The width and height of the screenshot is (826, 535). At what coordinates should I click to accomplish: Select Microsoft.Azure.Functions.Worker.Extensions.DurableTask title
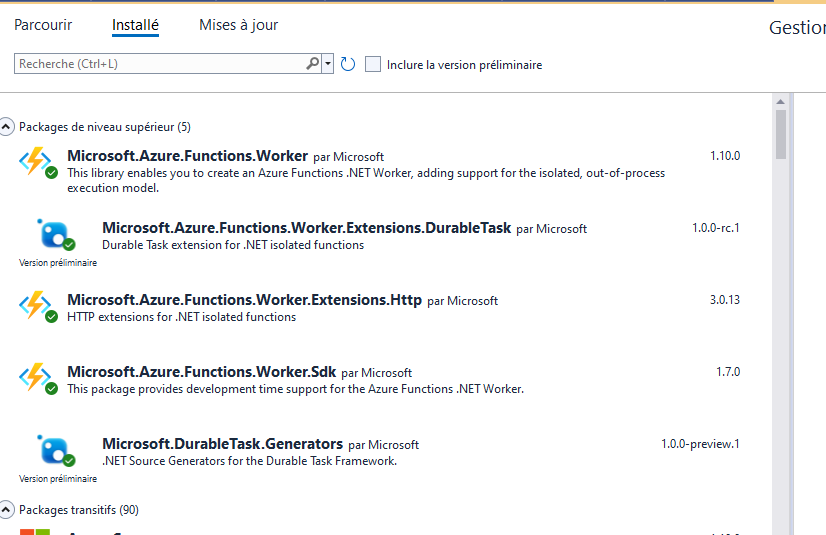[307, 228]
